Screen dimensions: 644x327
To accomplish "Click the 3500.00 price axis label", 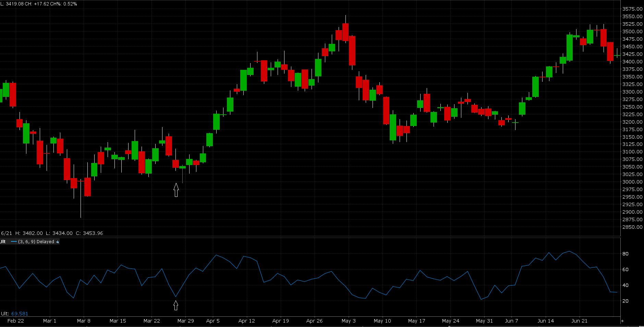I will coord(633,32).
